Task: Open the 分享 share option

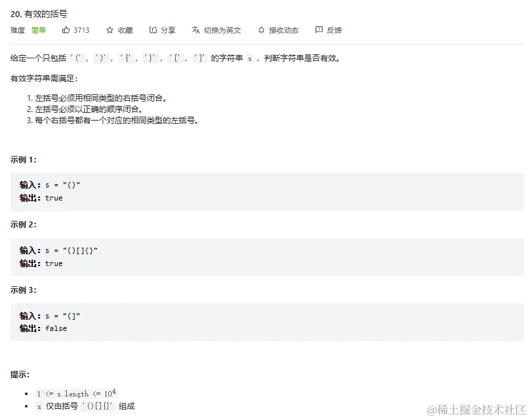Action: tap(168, 30)
